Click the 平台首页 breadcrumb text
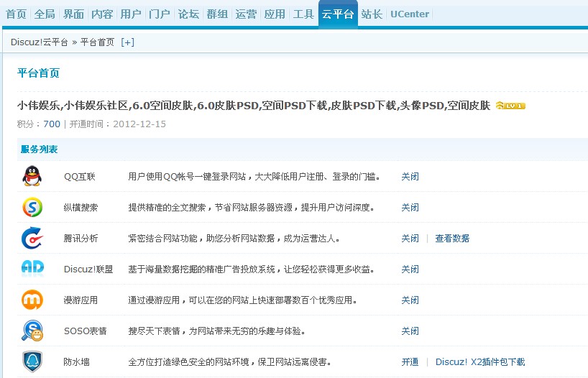588x378 pixels. click(97, 42)
